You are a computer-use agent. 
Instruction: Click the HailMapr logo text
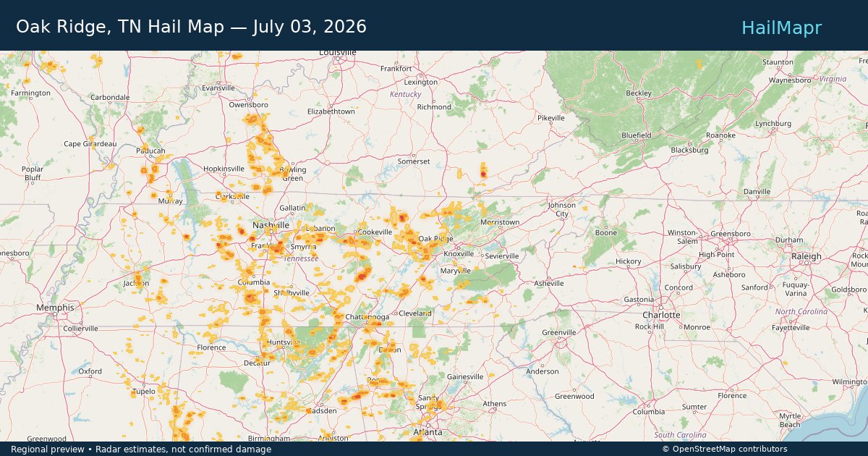pyautogui.click(x=781, y=28)
